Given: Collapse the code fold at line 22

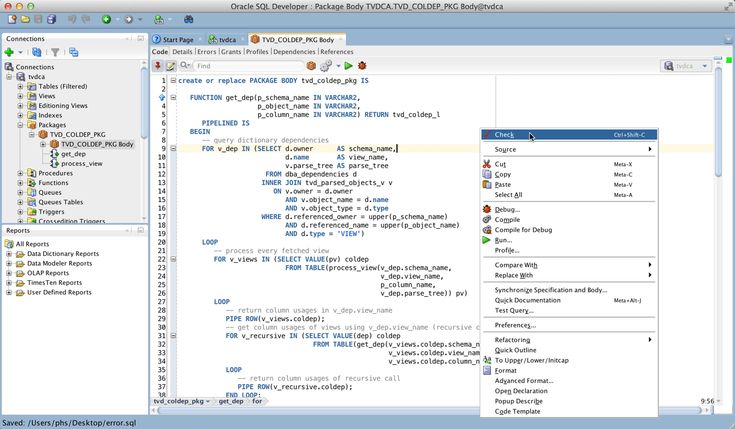Looking at the screenshot, I should point(173,259).
